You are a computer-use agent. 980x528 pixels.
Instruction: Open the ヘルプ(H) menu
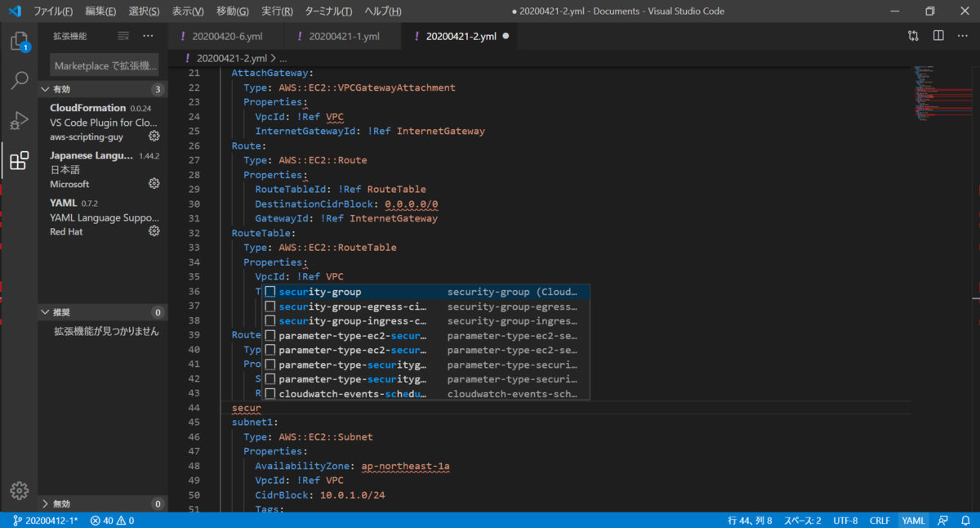[383, 11]
